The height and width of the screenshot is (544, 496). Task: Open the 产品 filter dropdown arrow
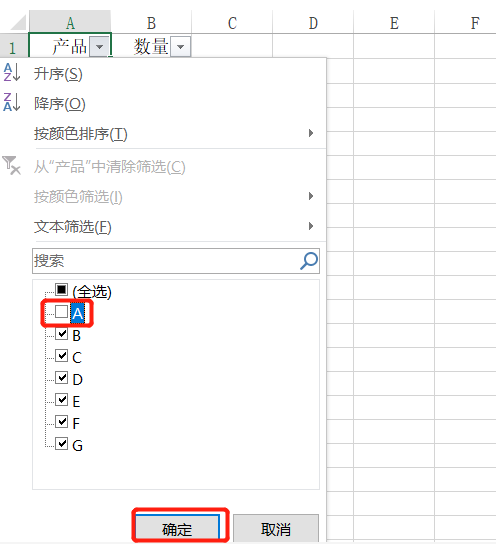[x=100, y=46]
